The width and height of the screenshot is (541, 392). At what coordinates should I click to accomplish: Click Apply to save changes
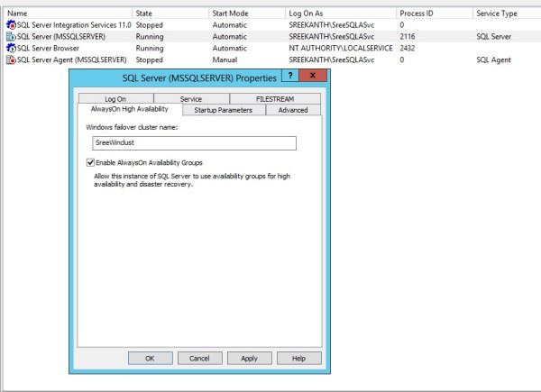[249, 358]
